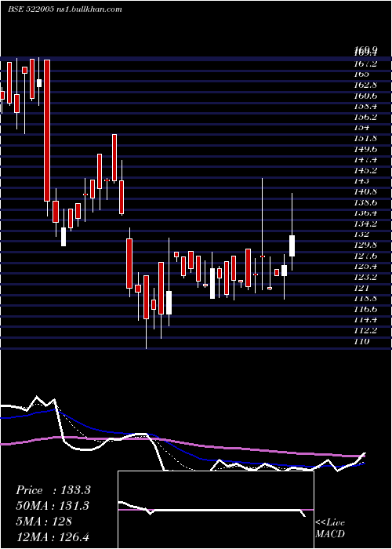392x549 pixels.
Task: Click the 145.2 price axis label
Action: click(x=366, y=170)
